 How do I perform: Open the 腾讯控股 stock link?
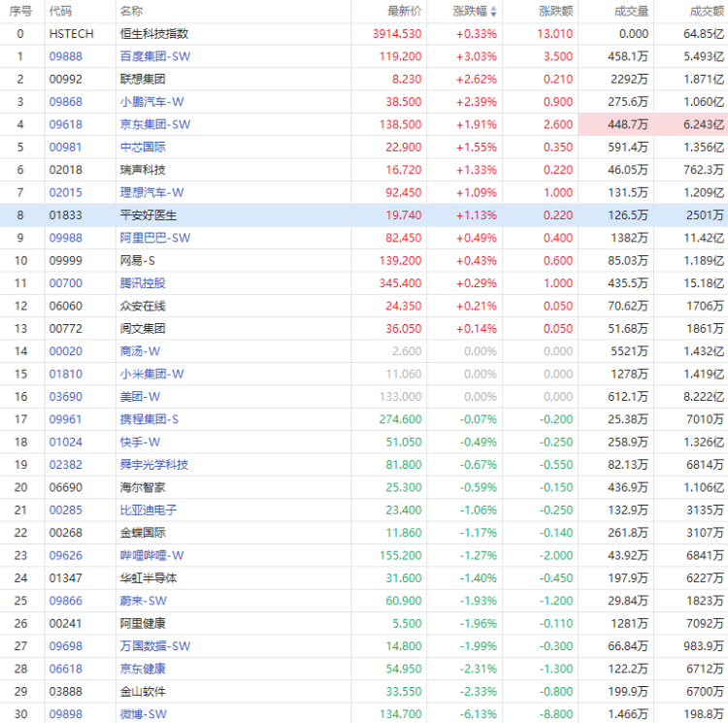(x=143, y=283)
